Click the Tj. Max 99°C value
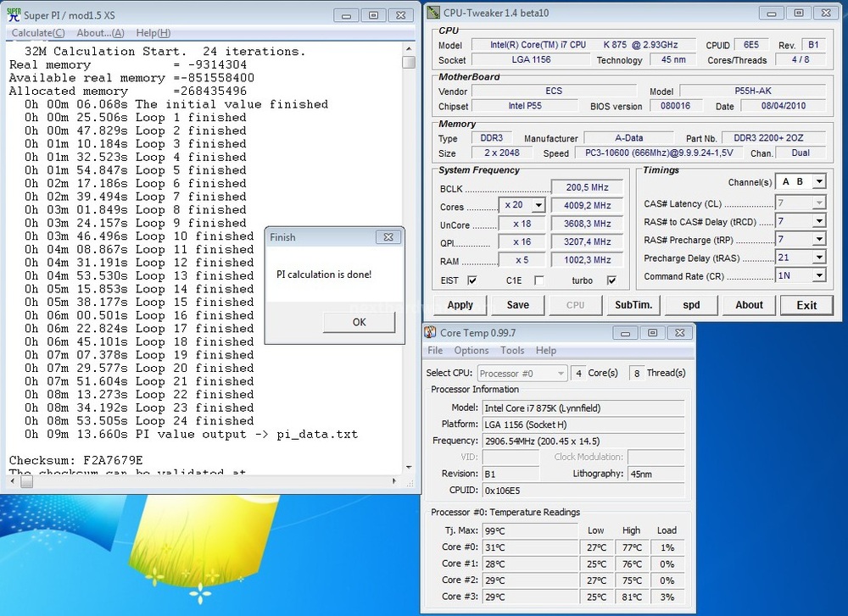Viewport: 848px width, 616px height. coord(530,530)
